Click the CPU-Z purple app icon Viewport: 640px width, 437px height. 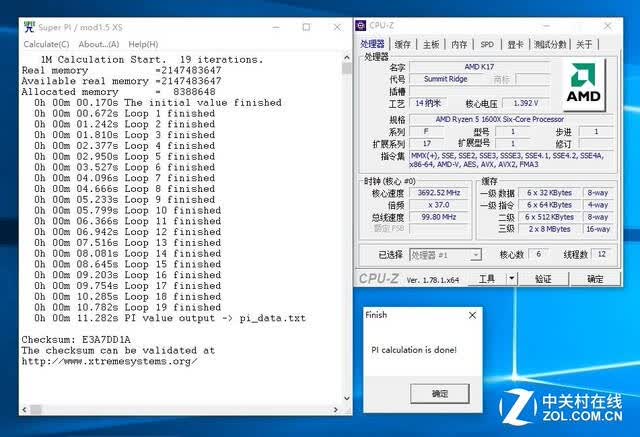pyautogui.click(x=361, y=26)
